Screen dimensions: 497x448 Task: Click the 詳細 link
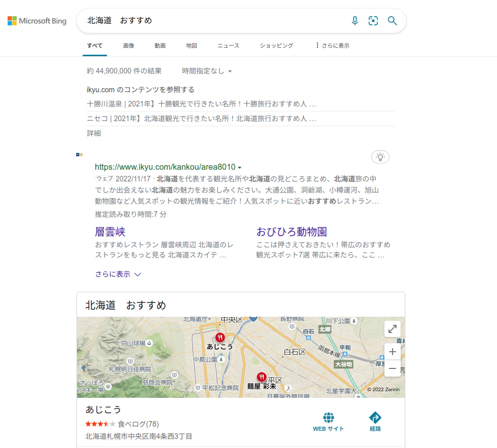pos(94,133)
